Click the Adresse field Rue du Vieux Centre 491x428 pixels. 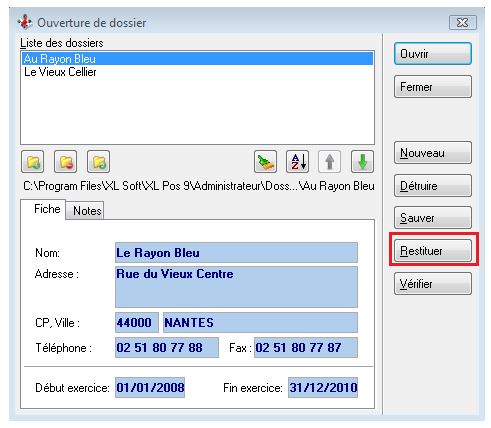(x=236, y=287)
